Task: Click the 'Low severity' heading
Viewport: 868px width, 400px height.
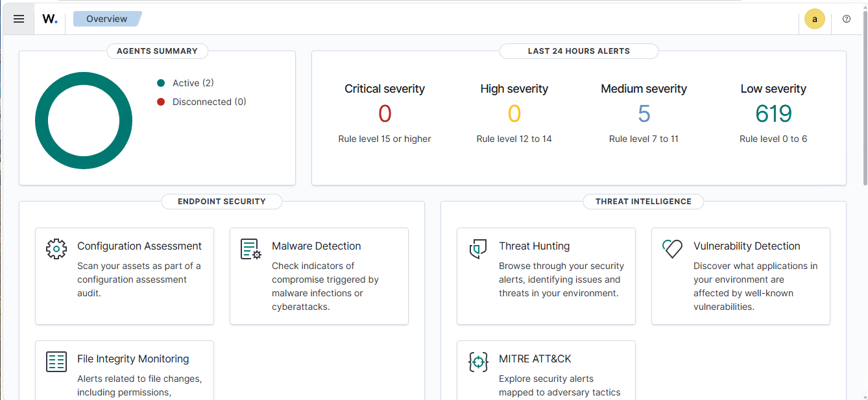Action: (x=773, y=89)
